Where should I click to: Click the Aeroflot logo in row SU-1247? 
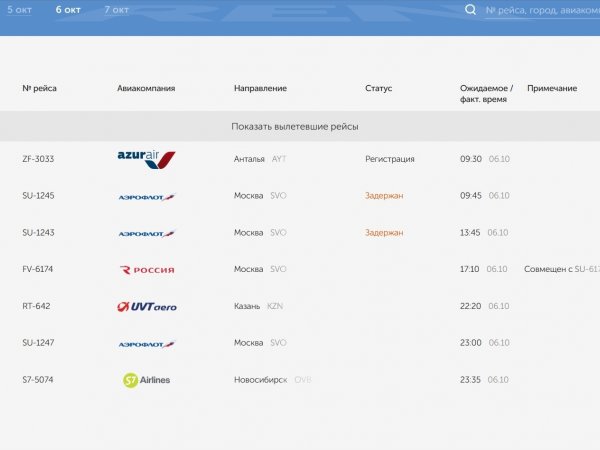click(146, 344)
